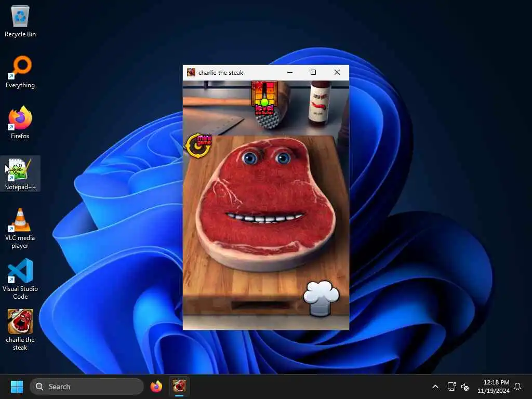Poke Charlie's left eye

click(250, 158)
